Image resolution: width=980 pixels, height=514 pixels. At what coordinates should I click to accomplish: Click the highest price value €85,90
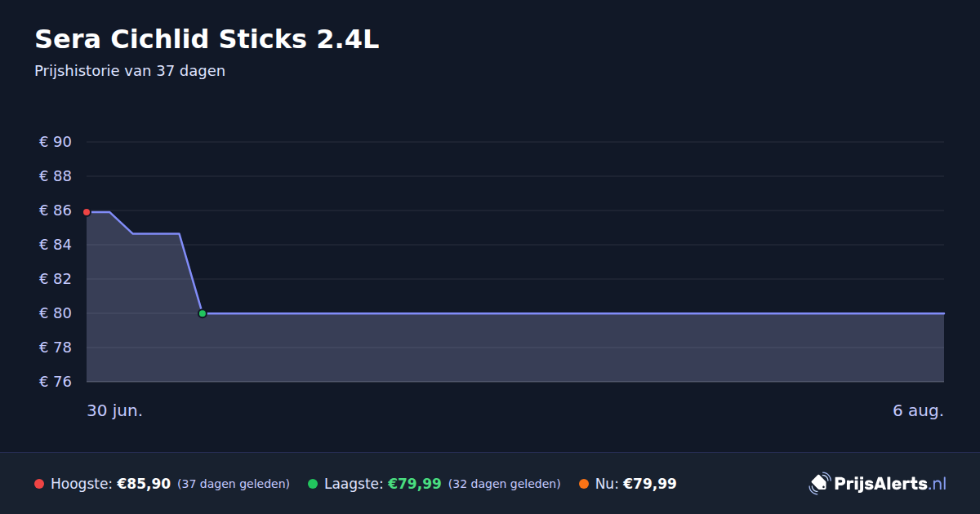pyautogui.click(x=144, y=484)
